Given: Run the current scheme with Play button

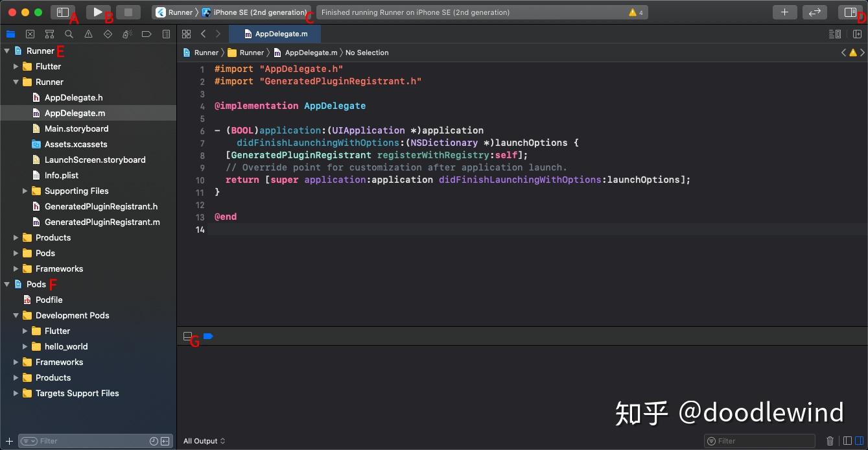Looking at the screenshot, I should [98, 12].
